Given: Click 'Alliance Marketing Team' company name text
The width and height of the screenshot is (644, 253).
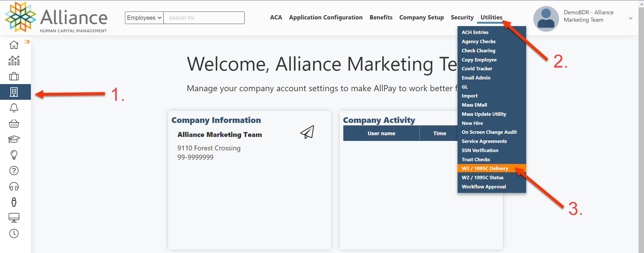Looking at the screenshot, I should coord(220,135).
